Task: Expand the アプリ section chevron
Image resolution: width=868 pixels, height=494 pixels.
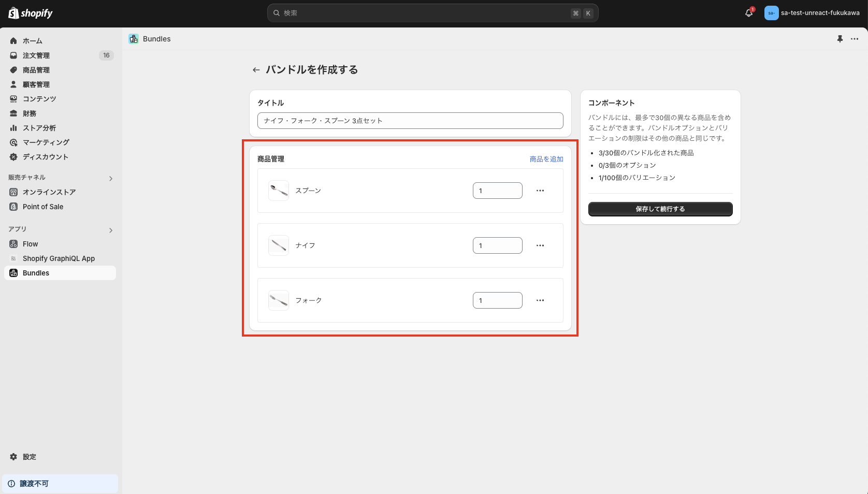Action: click(110, 230)
